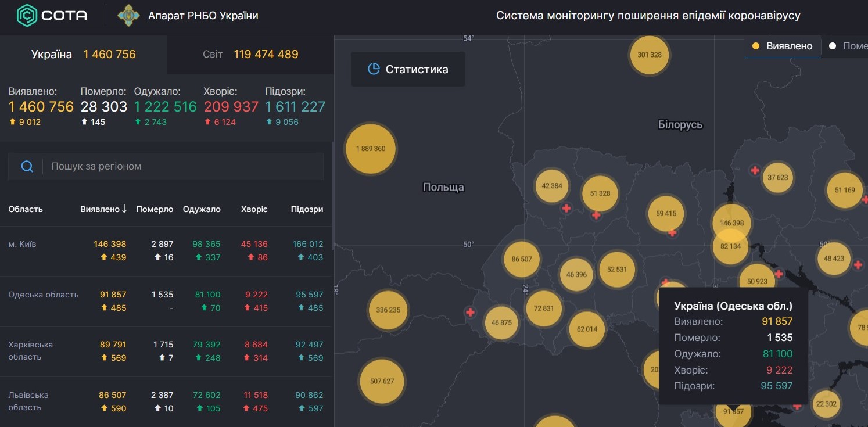Click the Білорусь map label
This screenshot has width=868, height=427.
(680, 125)
